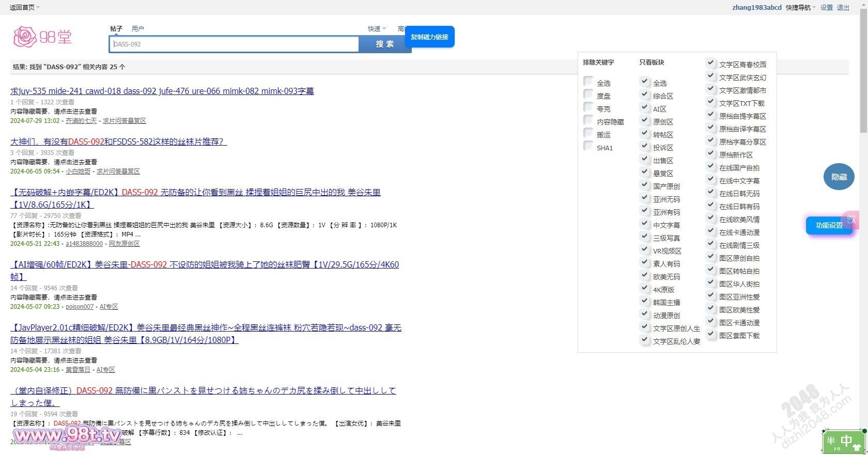This screenshot has width=868, height=455.
Task: Toggle the 4K原版 board checkbox
Action: point(644,288)
